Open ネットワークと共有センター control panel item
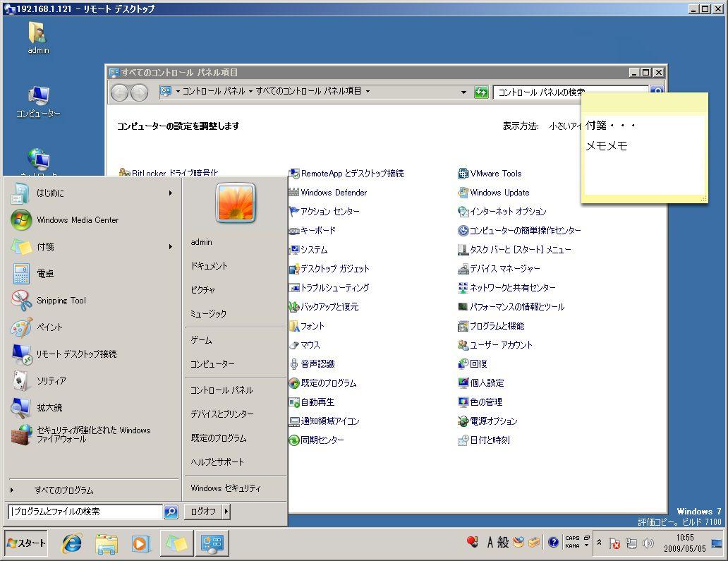 pos(506,287)
